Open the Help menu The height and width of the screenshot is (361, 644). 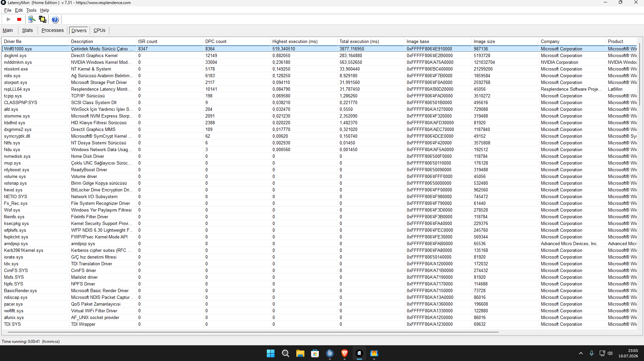coord(45,10)
